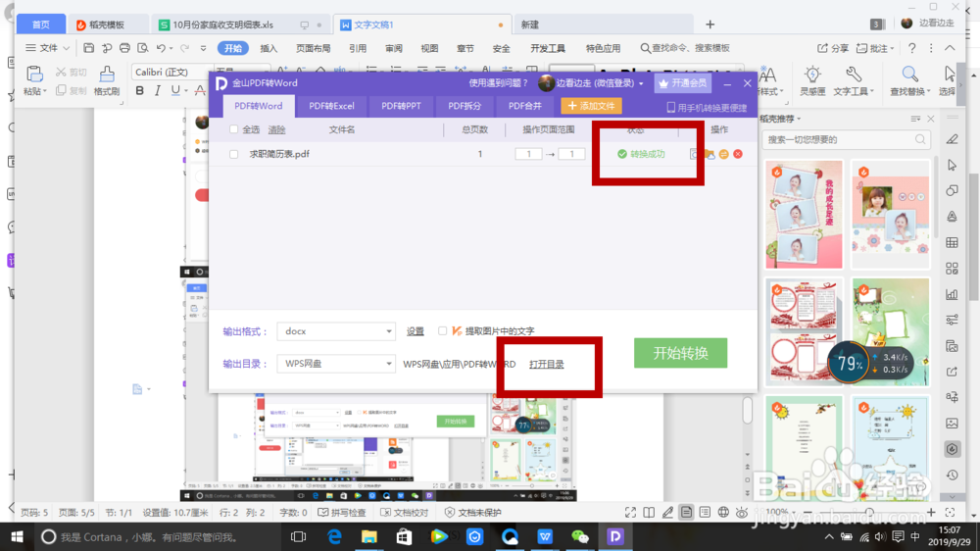
Task: Open 查找替换 magnifier tool
Action: click(910, 80)
